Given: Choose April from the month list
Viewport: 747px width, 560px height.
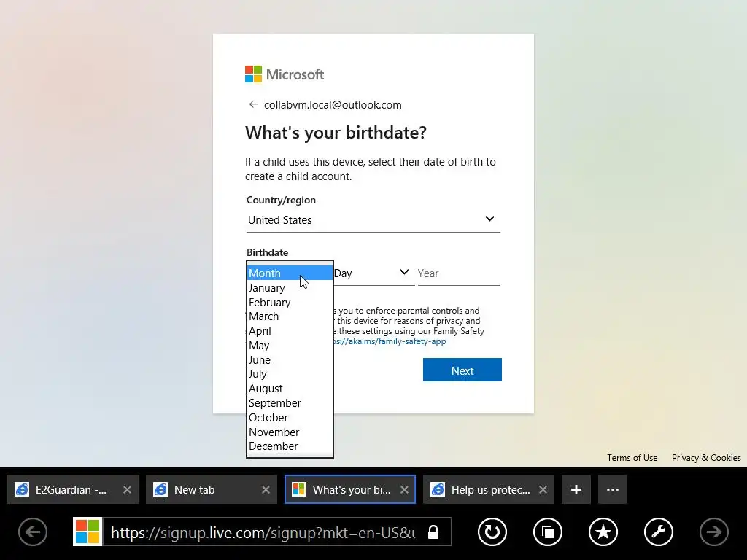Looking at the screenshot, I should tap(290, 331).
